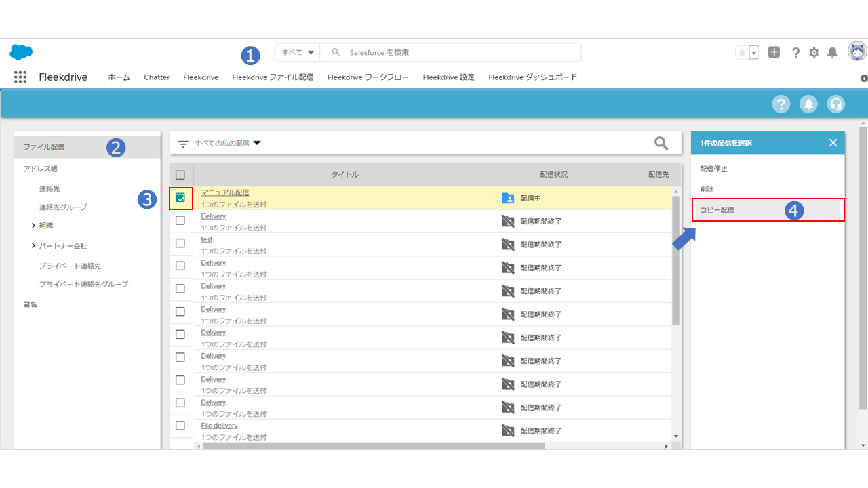This screenshot has height=488, width=868.
Task: Select プライベート連絡先 in the left sidebar
Action: pos(70,266)
